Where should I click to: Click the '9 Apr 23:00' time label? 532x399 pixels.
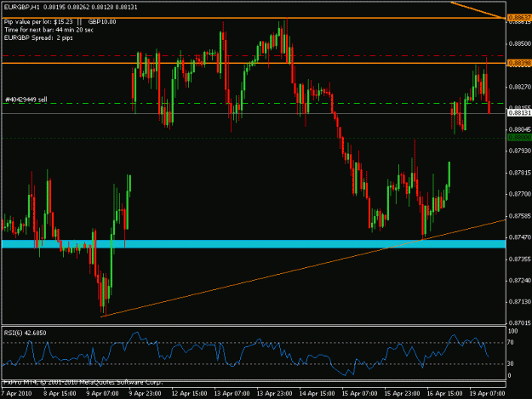tap(145, 394)
